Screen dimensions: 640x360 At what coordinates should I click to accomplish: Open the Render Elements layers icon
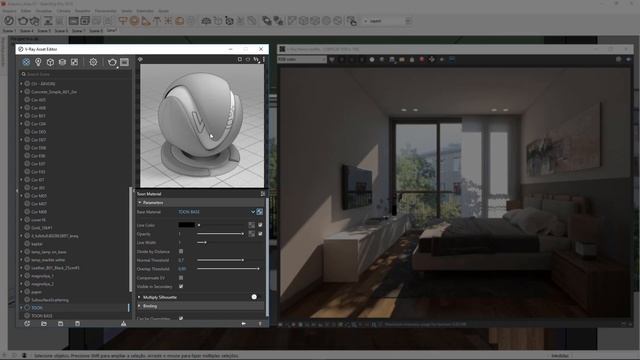pyautogui.click(x=62, y=62)
